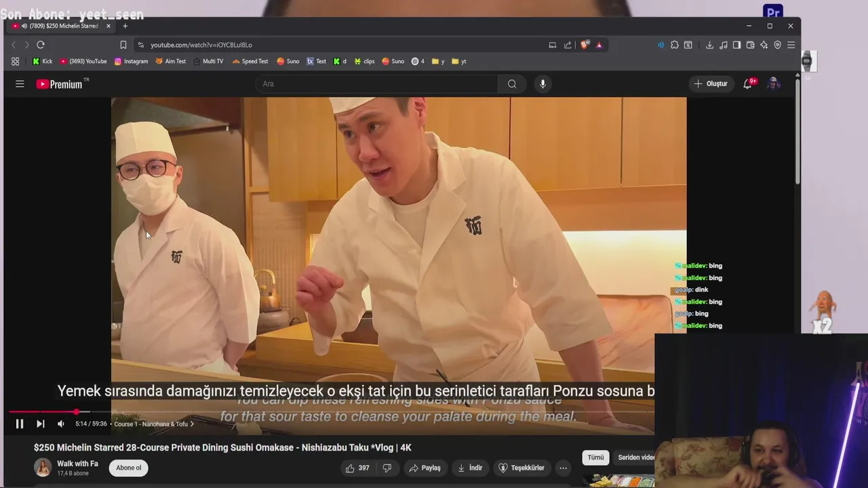Open Brave VPN shield icon
Viewport: 868px width, 488px height.
[x=778, y=45]
